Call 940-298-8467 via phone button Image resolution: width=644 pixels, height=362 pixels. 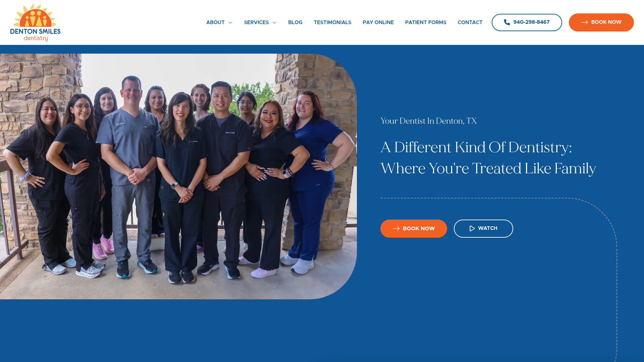[x=527, y=22]
